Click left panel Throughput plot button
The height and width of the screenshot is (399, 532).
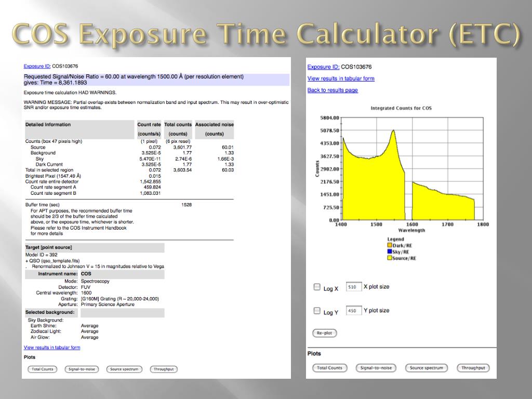[x=164, y=369]
